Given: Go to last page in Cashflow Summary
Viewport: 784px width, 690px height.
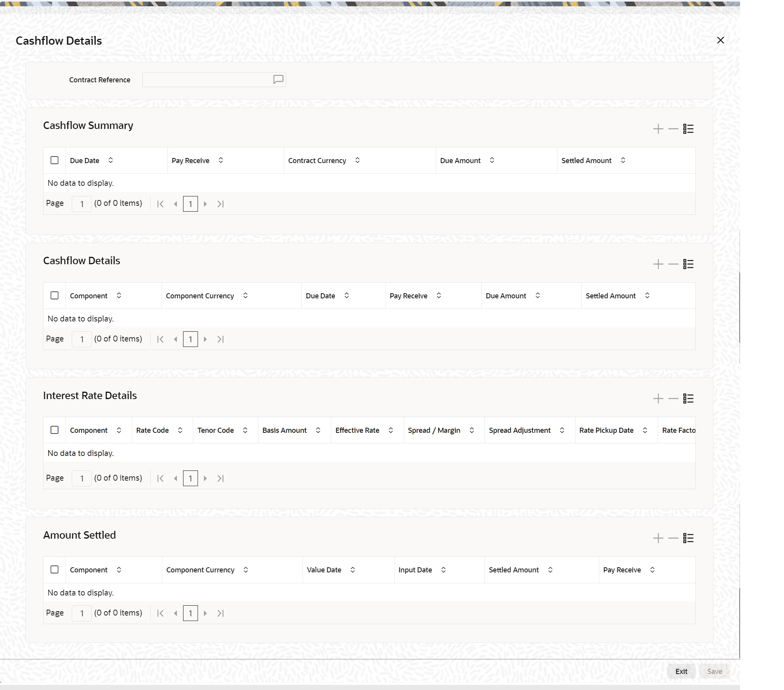Looking at the screenshot, I should (221, 204).
